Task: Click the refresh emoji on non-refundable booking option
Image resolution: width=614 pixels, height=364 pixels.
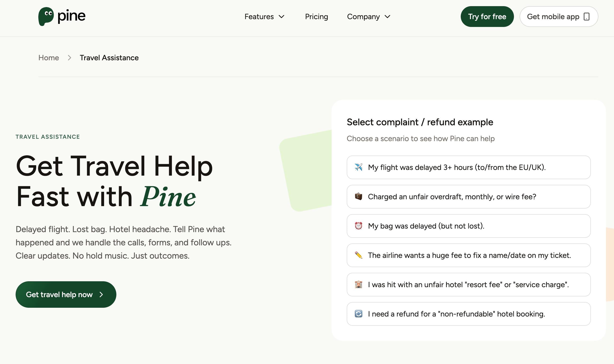Action: (358, 314)
